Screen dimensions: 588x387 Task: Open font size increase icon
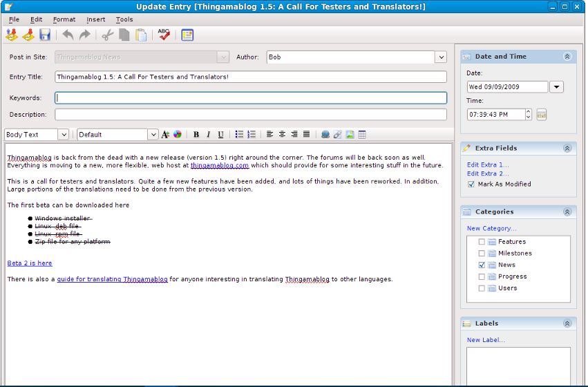(165, 134)
